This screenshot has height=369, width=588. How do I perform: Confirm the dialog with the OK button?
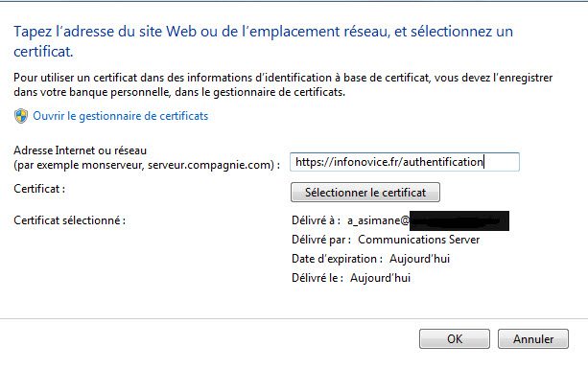click(455, 339)
